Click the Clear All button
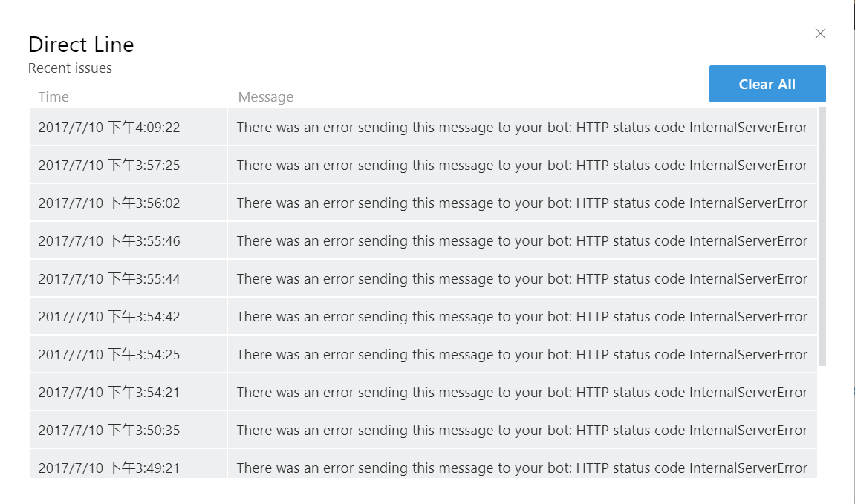 767,84
